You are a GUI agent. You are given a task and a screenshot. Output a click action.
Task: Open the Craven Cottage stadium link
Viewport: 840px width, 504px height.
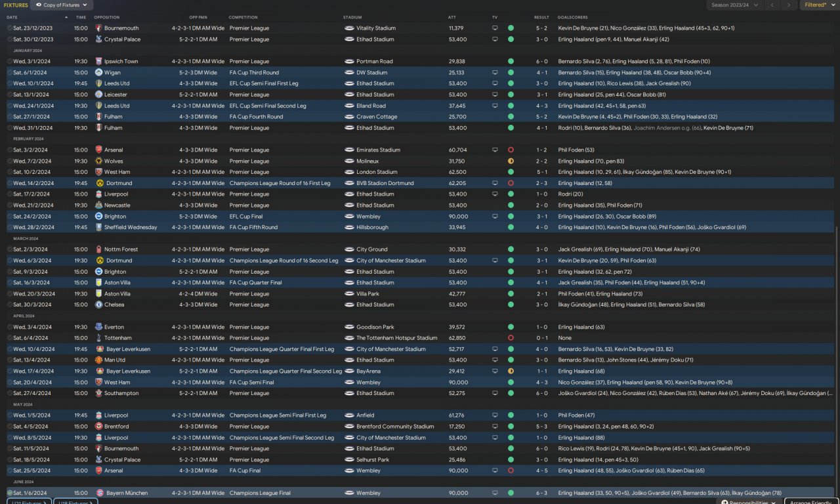(377, 117)
